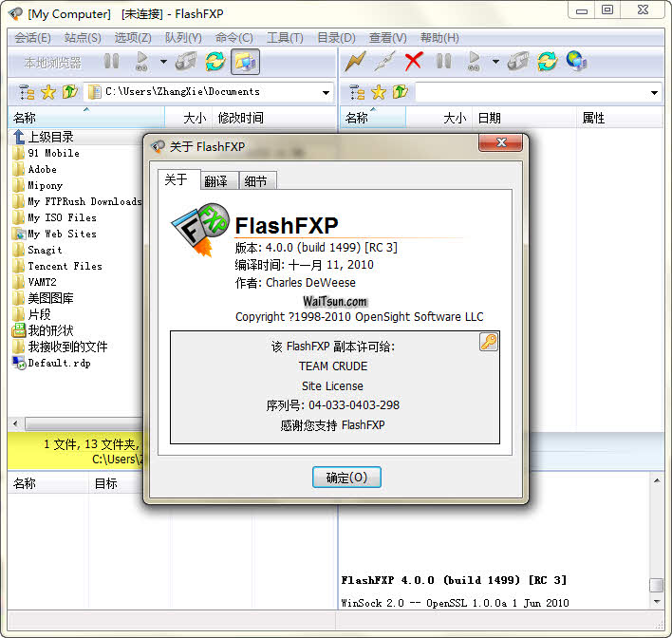Screen dimensions: 672x638
Task: Click the 本地浏览器 button
Action: [x=53, y=63]
